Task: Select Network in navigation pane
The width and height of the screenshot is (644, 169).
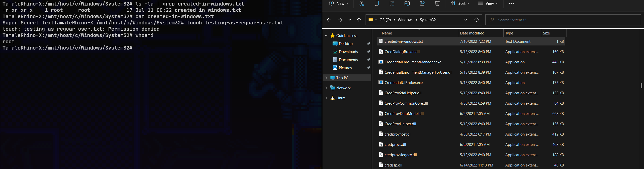Action: pos(343,88)
